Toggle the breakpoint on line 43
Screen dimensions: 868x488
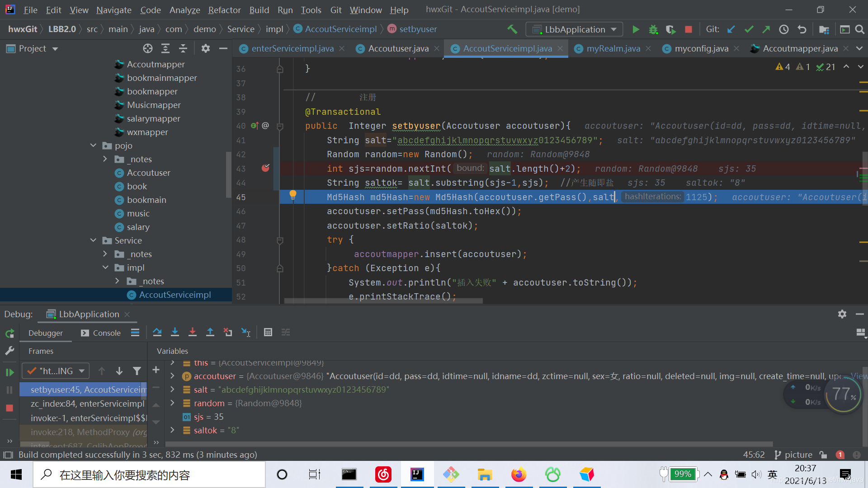265,169
